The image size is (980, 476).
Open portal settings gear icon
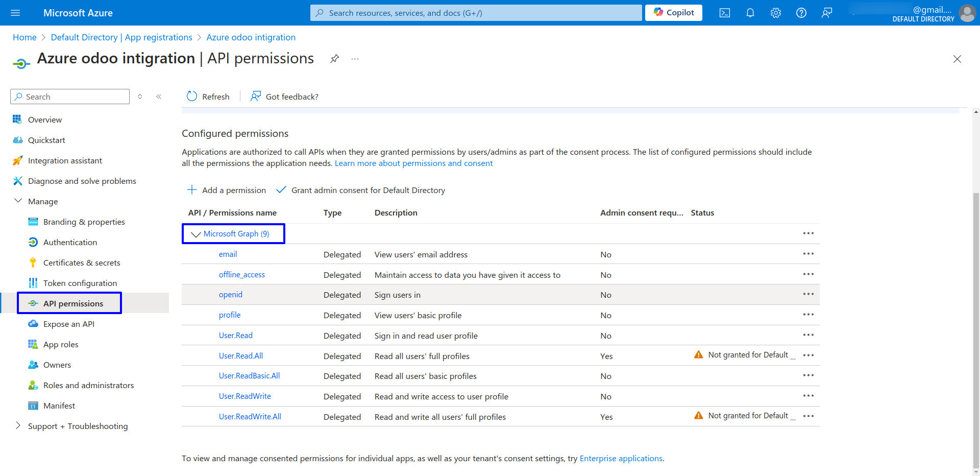pos(775,13)
